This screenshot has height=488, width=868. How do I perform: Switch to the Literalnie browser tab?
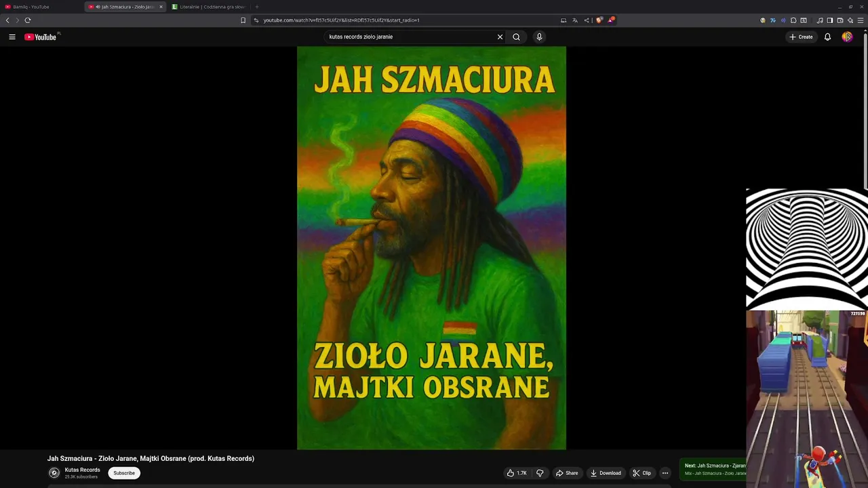point(210,7)
